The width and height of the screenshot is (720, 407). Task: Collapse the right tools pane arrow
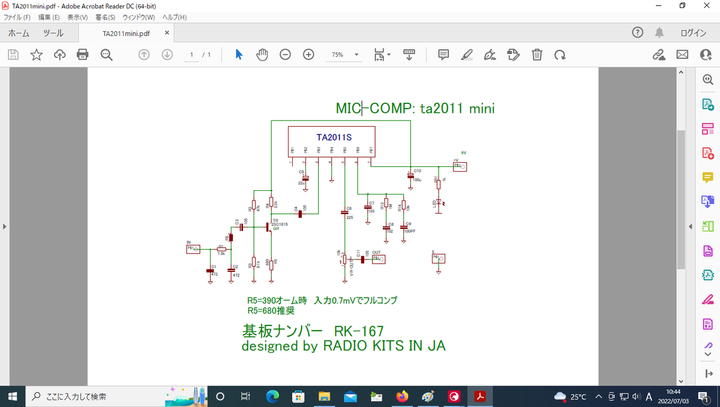(x=689, y=227)
